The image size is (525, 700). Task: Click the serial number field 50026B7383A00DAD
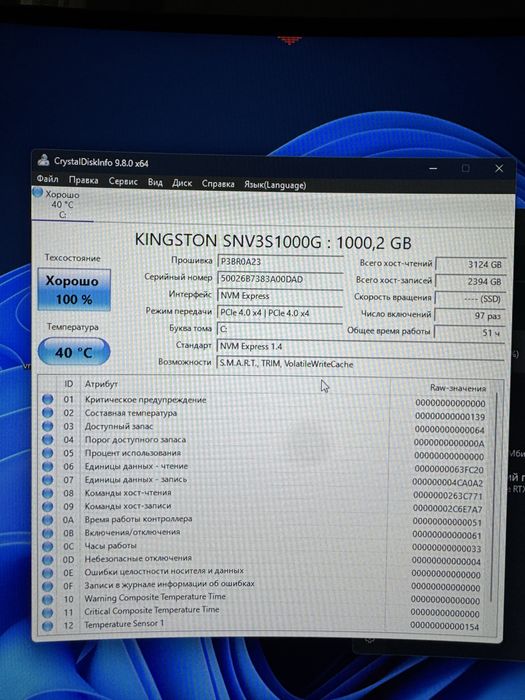(x=280, y=279)
